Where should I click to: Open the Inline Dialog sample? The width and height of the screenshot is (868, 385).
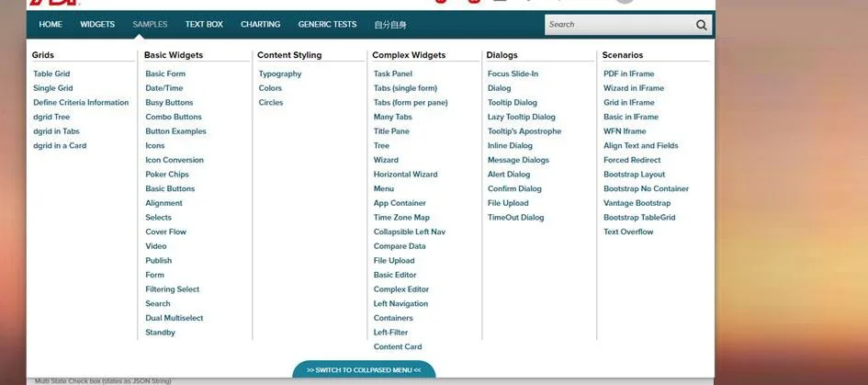click(510, 146)
